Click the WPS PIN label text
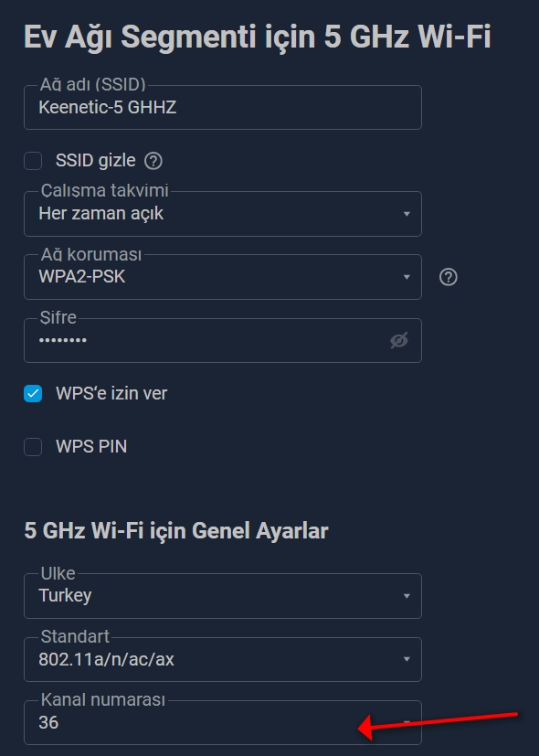Viewport: 539px width, 756px height. coord(91,446)
